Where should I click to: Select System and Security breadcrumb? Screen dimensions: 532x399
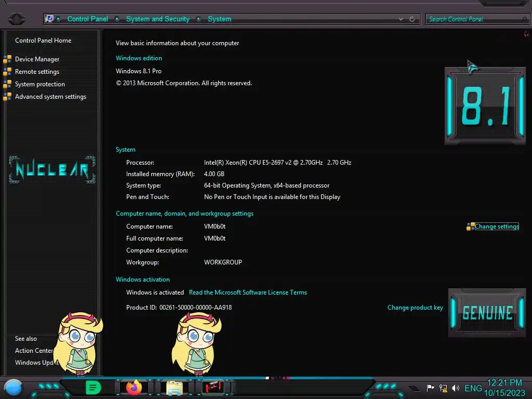coord(158,19)
